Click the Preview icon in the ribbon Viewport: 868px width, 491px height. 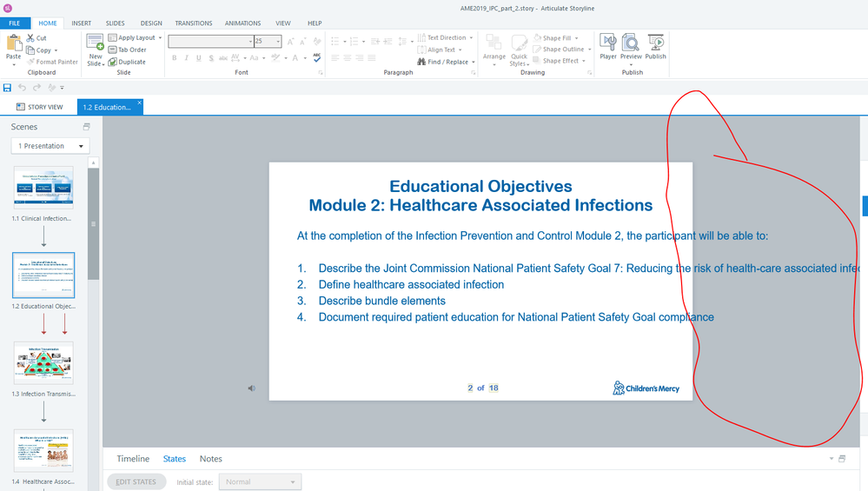(631, 43)
